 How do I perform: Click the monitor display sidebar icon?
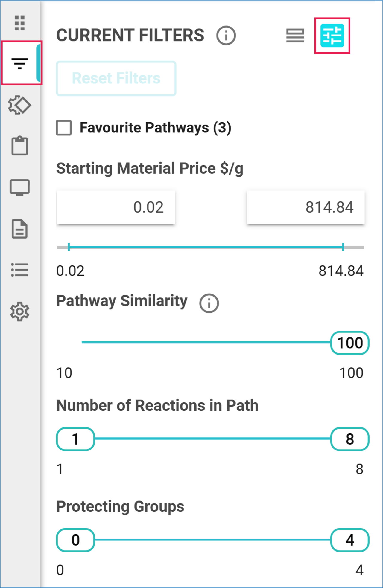pos(20,187)
